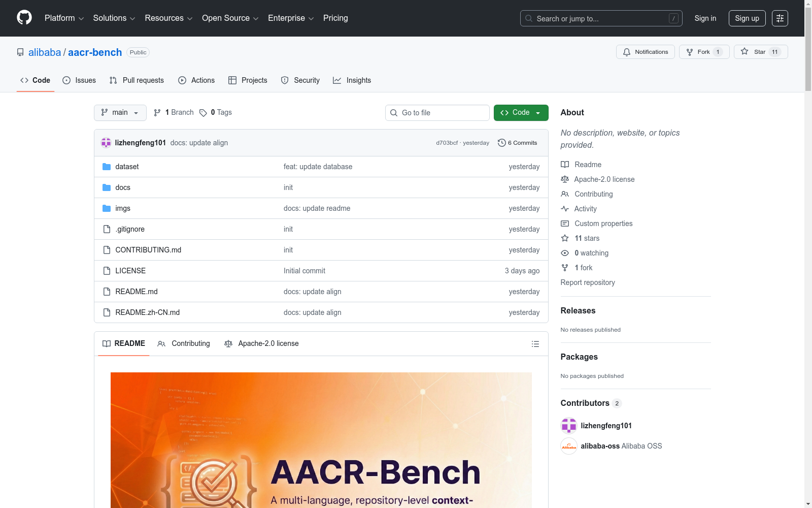Switch to the Contributing tab in the README panel
Viewport: 812px width, 508px height.
tap(184, 344)
